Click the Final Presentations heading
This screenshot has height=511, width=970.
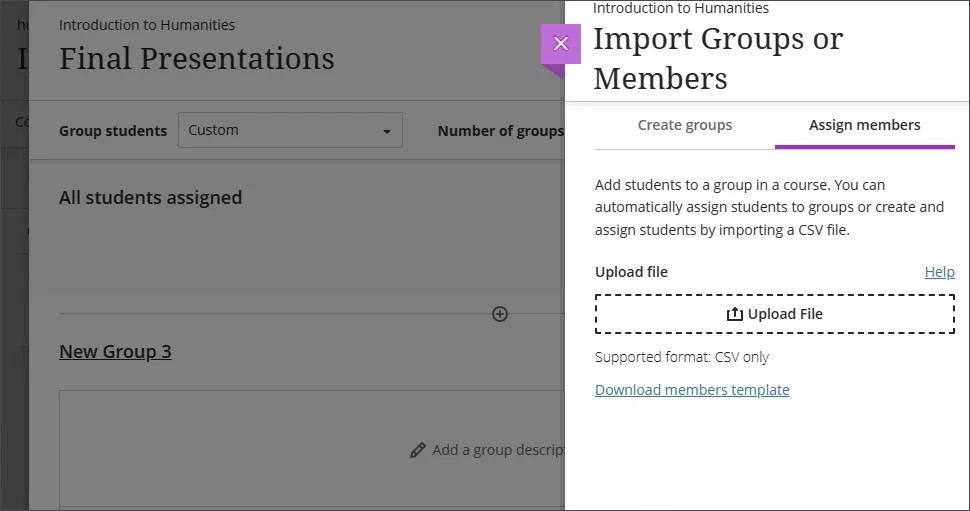click(196, 59)
